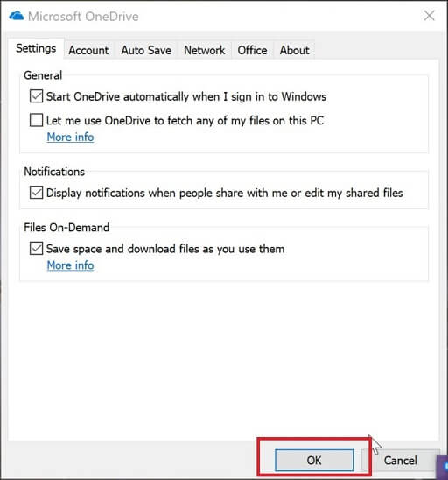Image resolution: width=448 pixels, height=480 pixels.
Task: Click the OneDrive cloud icon in title bar
Action: click(x=17, y=16)
